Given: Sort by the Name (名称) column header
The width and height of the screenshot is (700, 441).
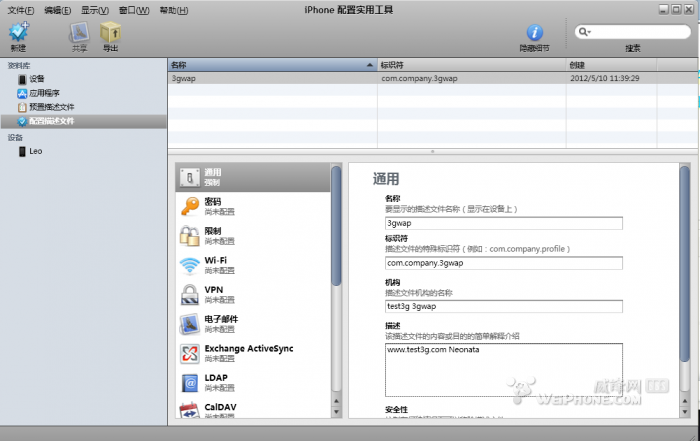Looking at the screenshot, I should coord(273,65).
